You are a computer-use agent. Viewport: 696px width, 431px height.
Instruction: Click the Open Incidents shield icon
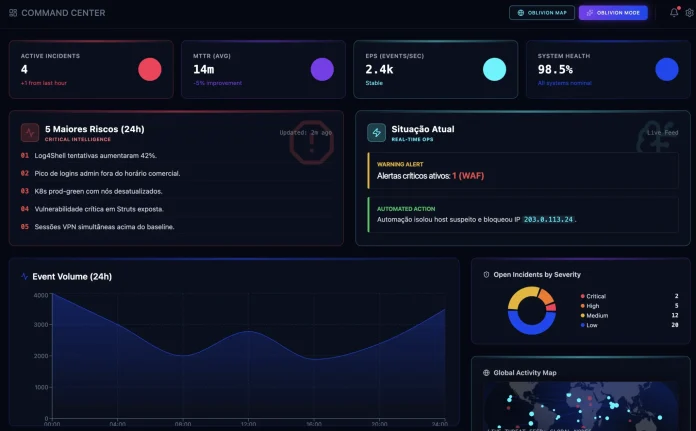486,275
